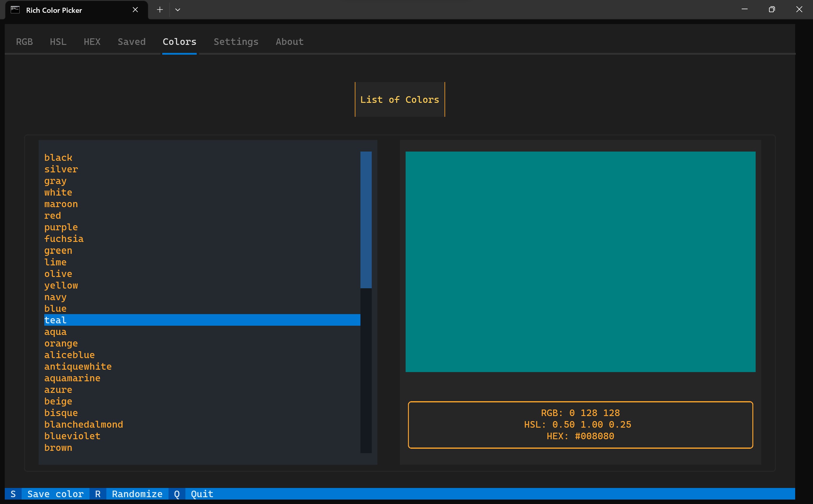Choose fuchsia in the color list
Screen dimensions: 813x504
64,239
